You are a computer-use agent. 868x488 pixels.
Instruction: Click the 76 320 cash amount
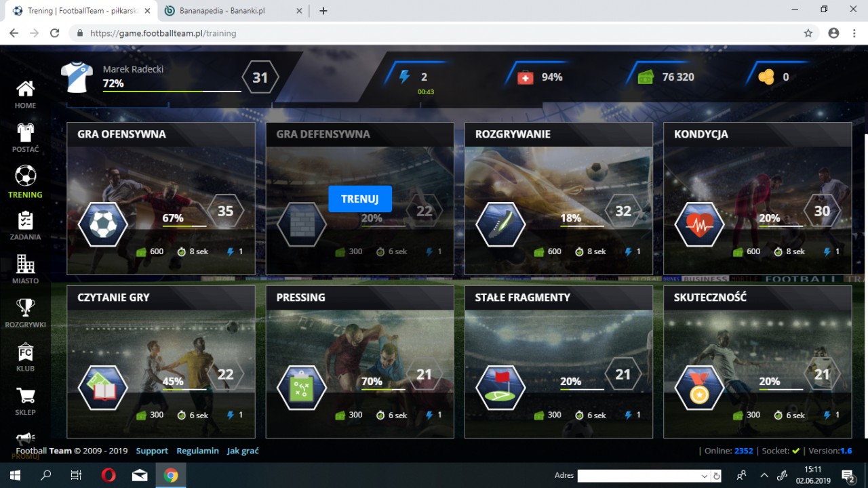tap(678, 77)
